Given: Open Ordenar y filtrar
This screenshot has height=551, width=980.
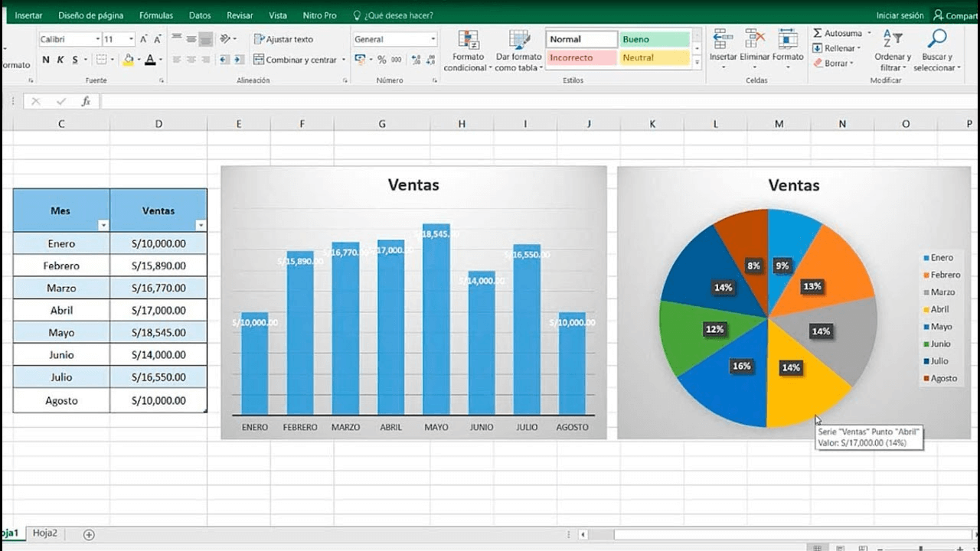Looking at the screenshot, I should (x=893, y=51).
